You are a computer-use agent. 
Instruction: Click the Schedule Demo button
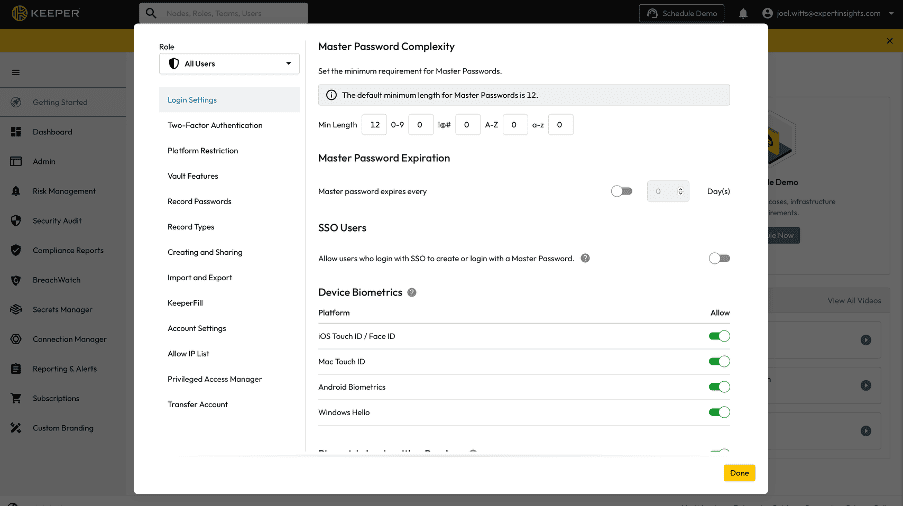pos(681,13)
